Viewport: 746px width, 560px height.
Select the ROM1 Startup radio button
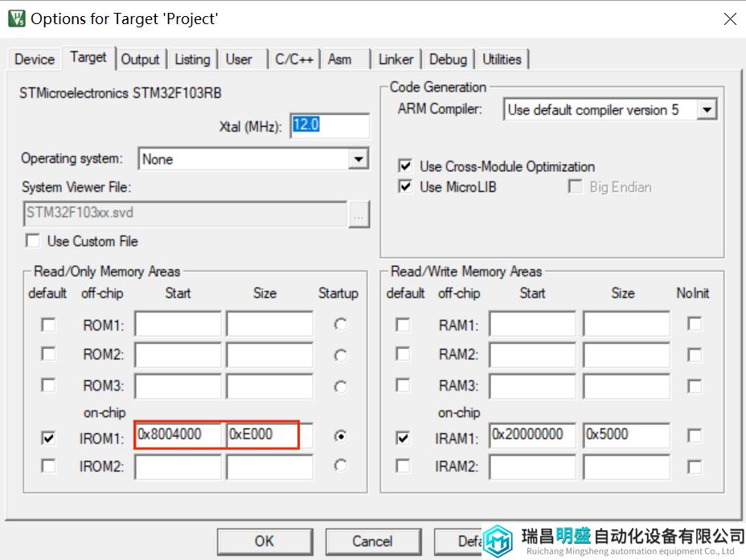pos(340,325)
